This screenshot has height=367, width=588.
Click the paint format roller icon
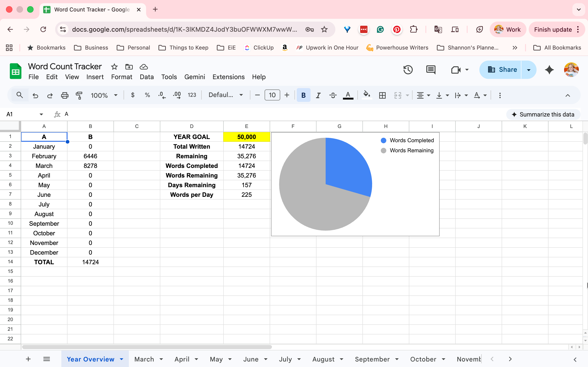pos(79,95)
